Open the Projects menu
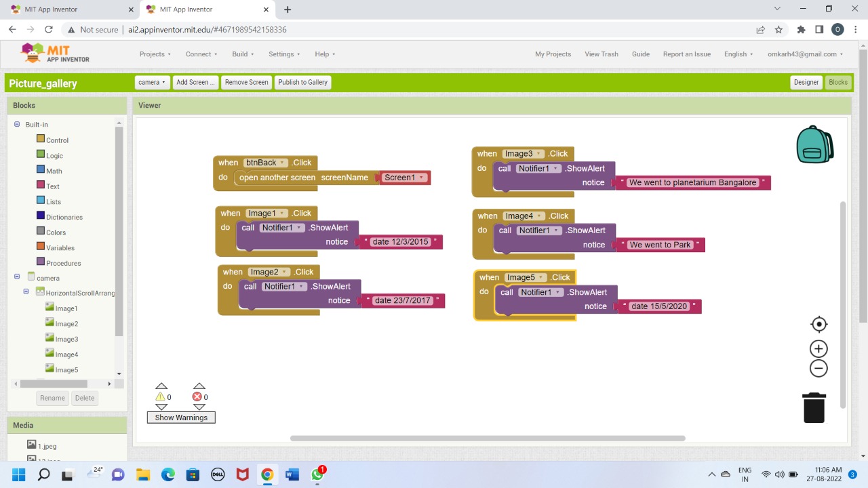The height and width of the screenshot is (488, 868). [x=155, y=54]
